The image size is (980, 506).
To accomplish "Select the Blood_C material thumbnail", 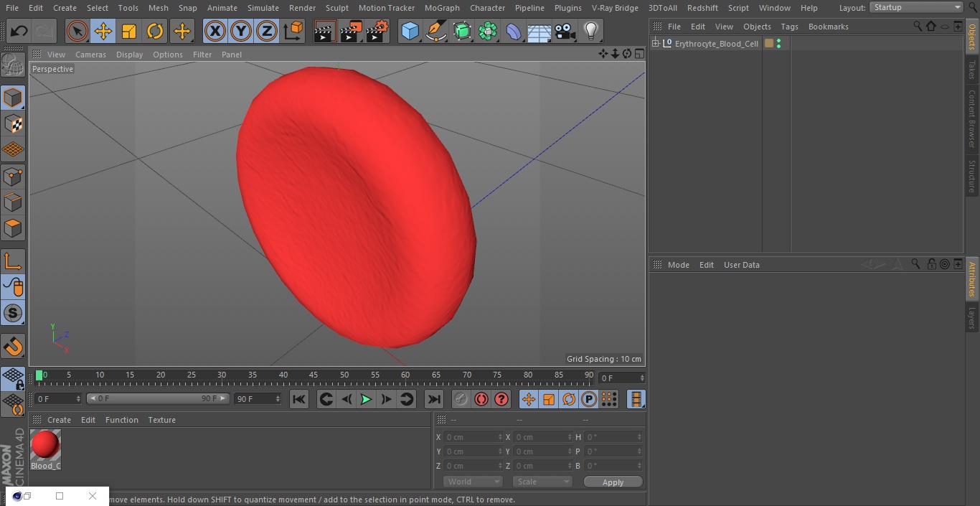I will click(45, 445).
